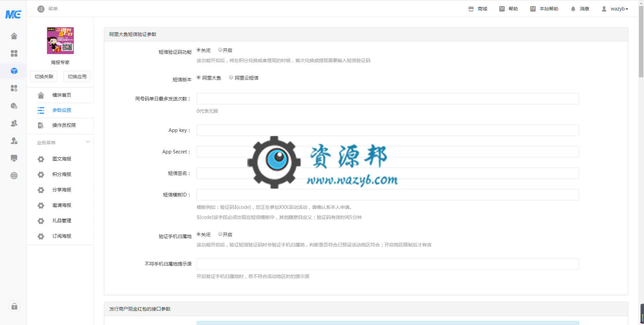The image size is (644, 325).
Task: Set 验证手机归属地 to 开启
Action: point(220,234)
